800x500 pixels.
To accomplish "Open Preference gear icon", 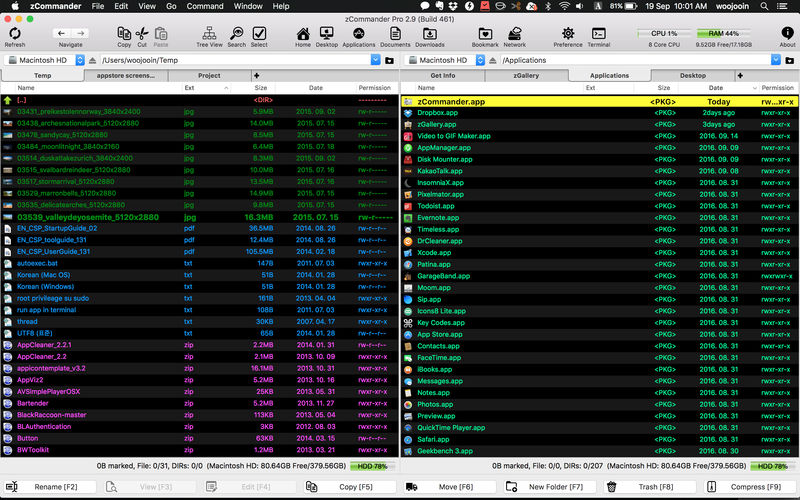I will pos(567,34).
